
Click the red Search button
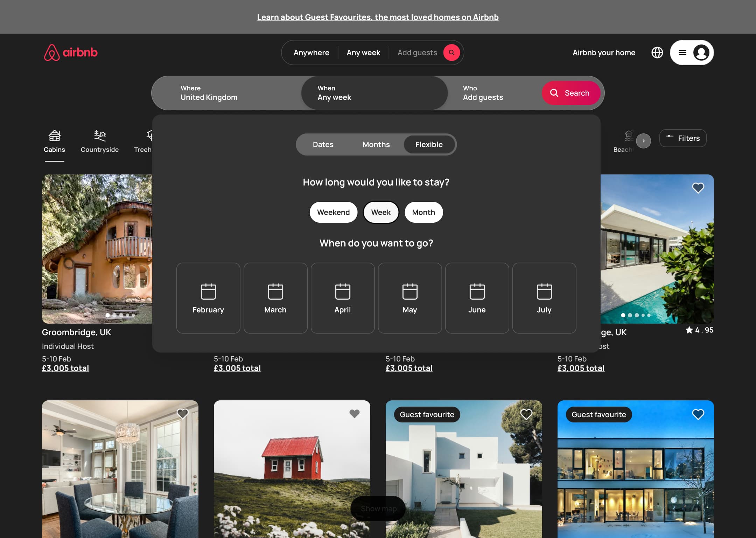click(571, 93)
